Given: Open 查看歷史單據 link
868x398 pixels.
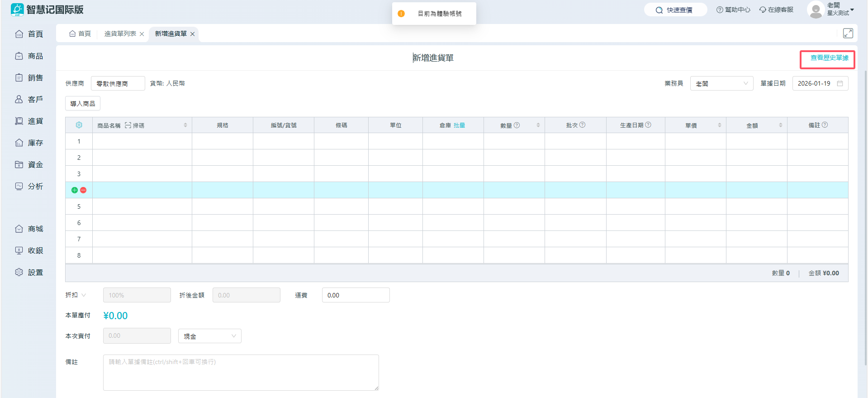Looking at the screenshot, I should 829,58.
